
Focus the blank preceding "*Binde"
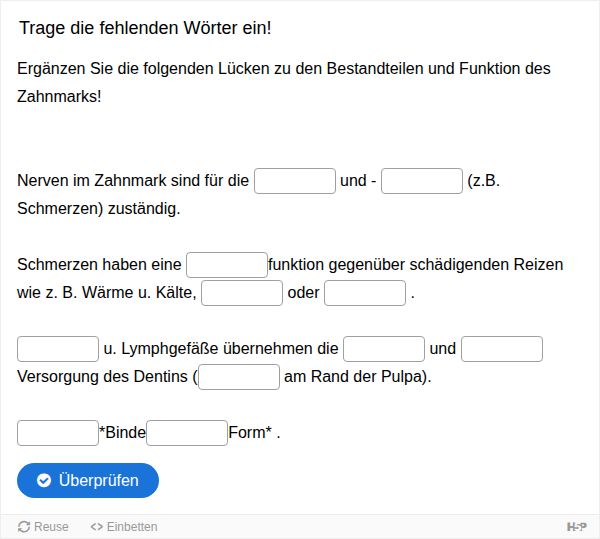(58, 433)
